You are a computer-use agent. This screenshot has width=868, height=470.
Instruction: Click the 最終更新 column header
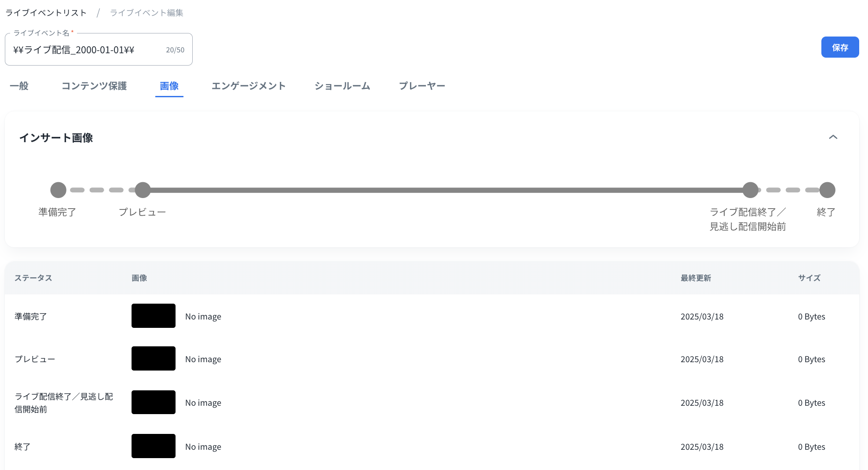696,278
